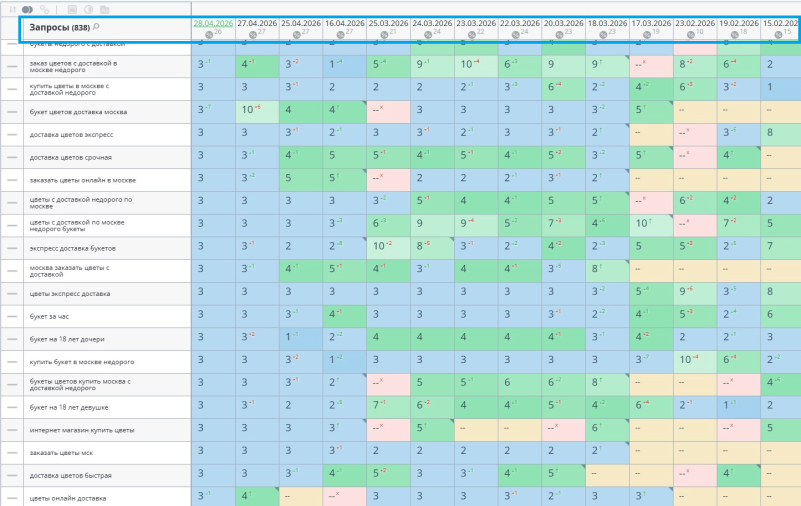Click percent icon under 23.02.2026
Image resolution: width=801 pixels, height=506 pixels.
(x=691, y=35)
